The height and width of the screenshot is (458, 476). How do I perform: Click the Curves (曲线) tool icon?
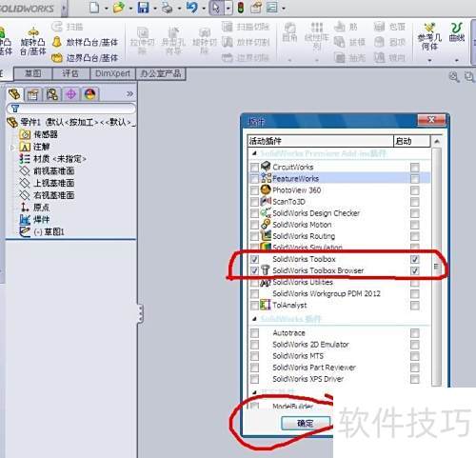tap(457, 32)
